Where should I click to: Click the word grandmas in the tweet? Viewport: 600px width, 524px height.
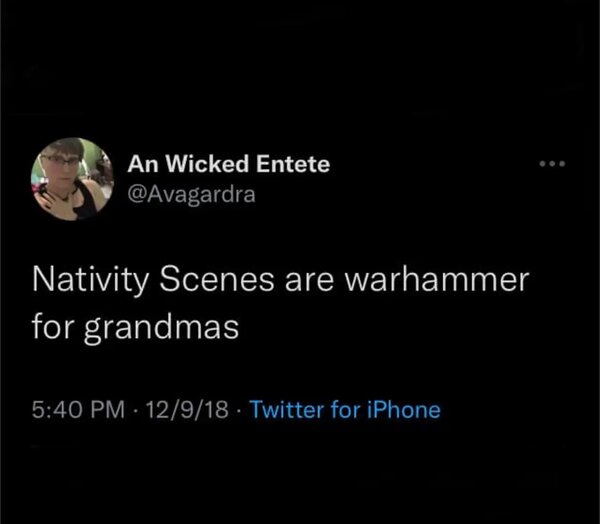click(161, 328)
